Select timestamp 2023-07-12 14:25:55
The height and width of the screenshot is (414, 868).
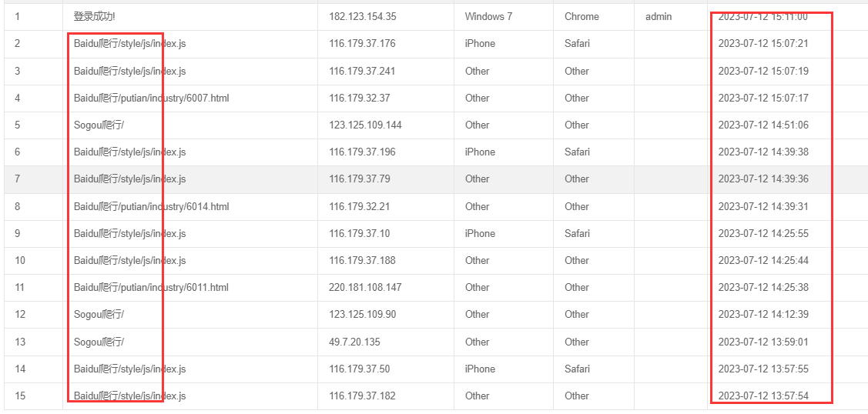click(x=762, y=233)
